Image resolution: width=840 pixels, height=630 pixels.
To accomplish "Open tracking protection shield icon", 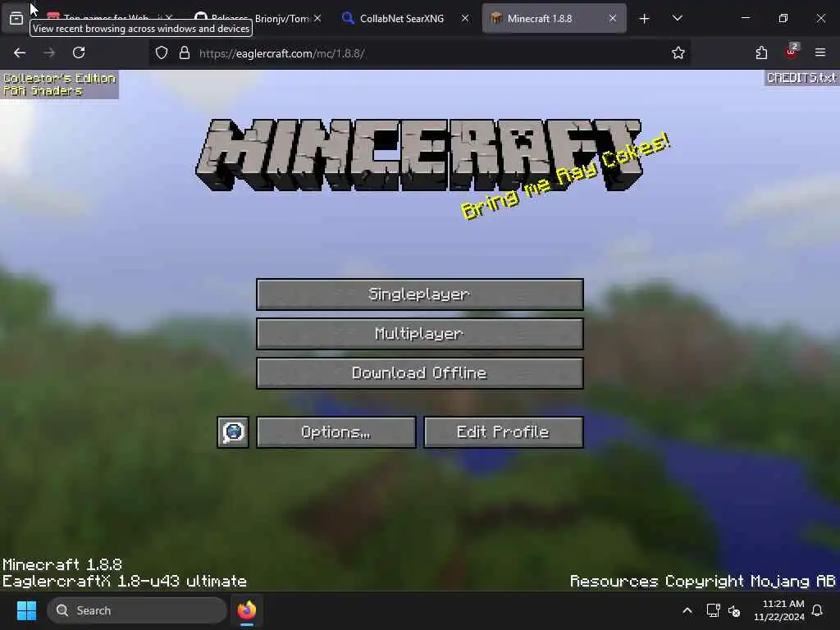I will pyautogui.click(x=162, y=52).
